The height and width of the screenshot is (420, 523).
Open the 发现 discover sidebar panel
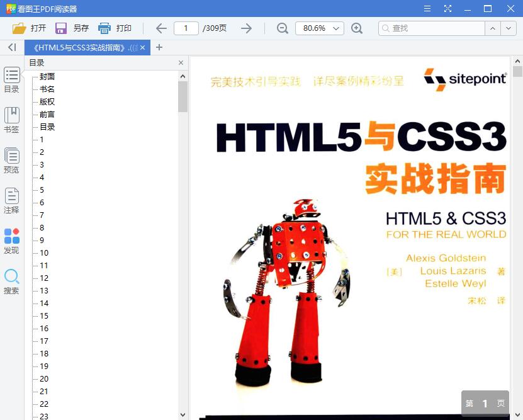(x=12, y=241)
